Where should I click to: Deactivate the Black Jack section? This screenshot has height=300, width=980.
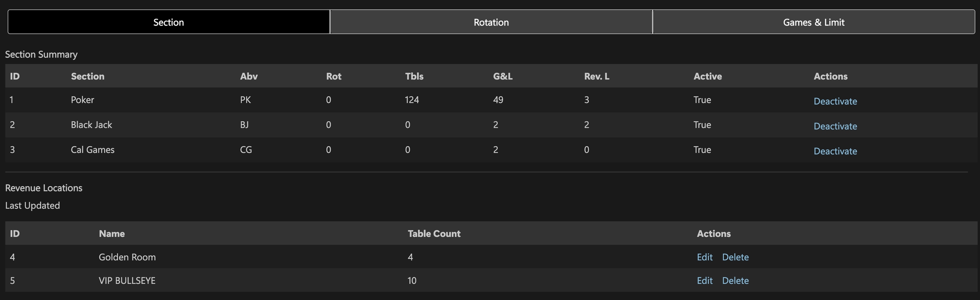(835, 126)
